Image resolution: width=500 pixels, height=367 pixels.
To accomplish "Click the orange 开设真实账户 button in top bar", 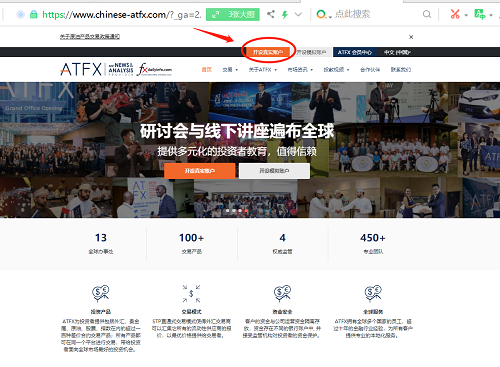I will click(268, 52).
